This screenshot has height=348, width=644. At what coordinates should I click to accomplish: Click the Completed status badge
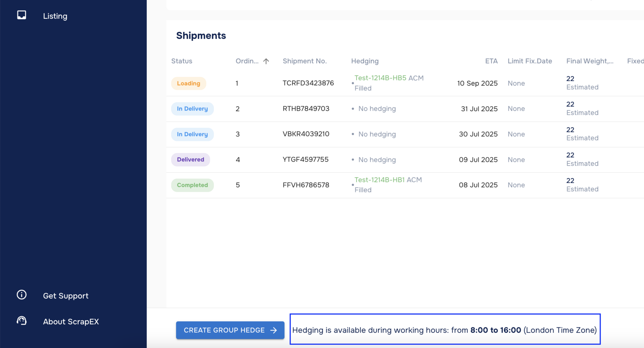coord(192,185)
